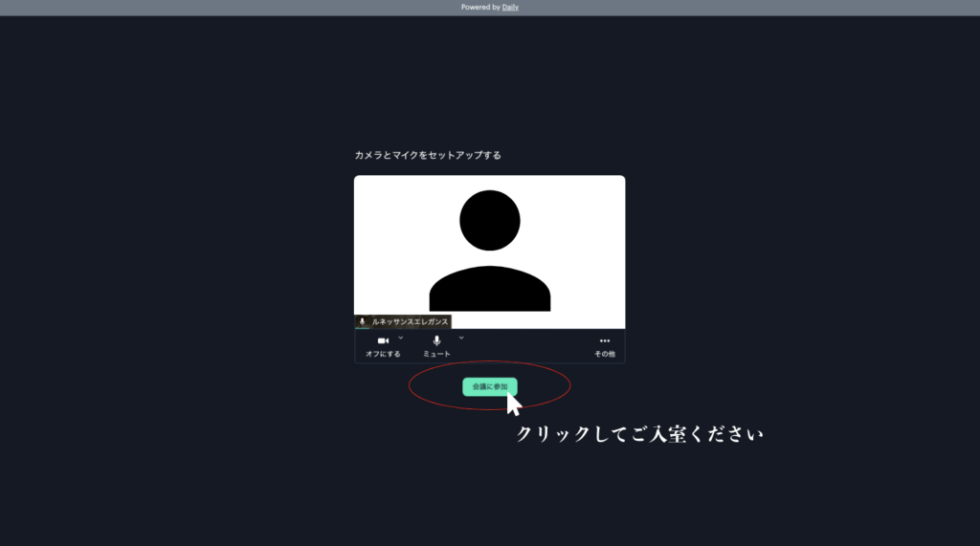Select the ルネッサンスエレガンス name tag
The height and width of the screenshot is (546, 980).
[x=410, y=322]
